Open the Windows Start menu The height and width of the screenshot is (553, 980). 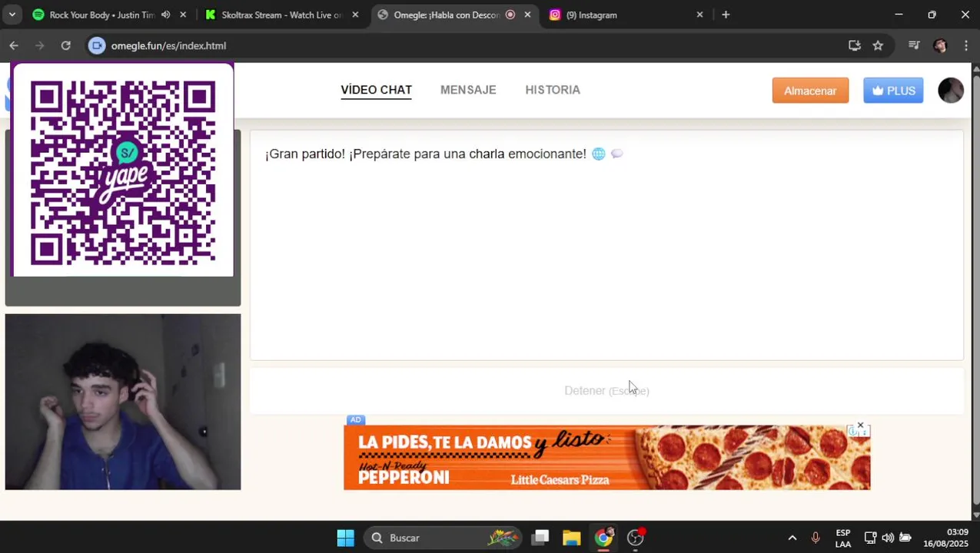tap(346, 538)
